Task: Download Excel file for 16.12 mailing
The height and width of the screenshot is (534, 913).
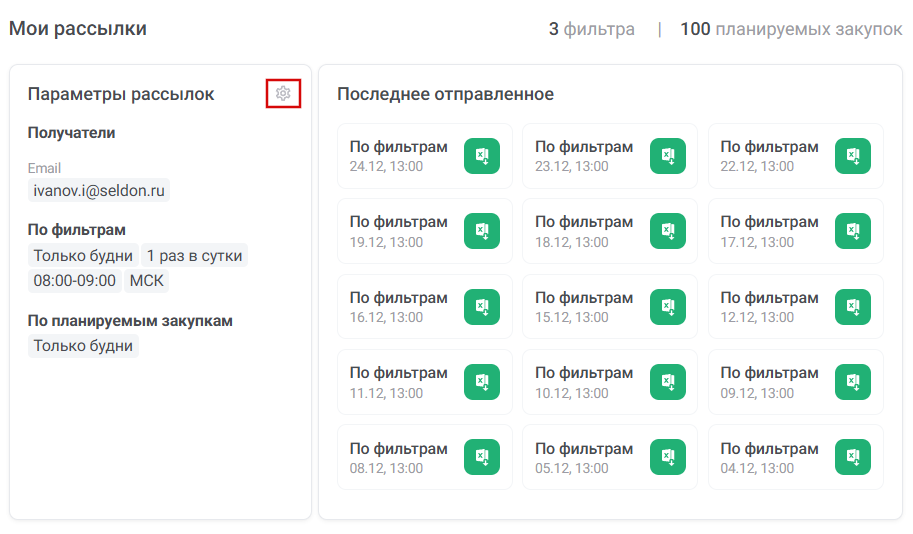Action: [x=482, y=307]
